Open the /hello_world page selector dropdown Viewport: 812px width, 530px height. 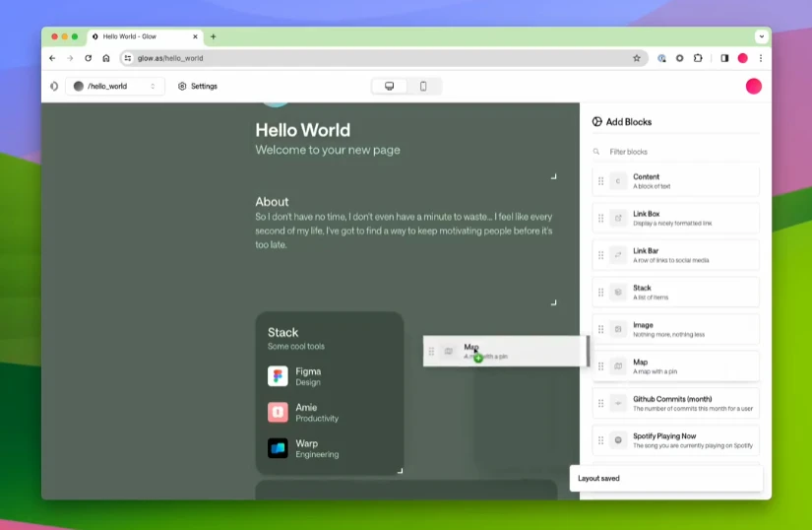click(115, 86)
